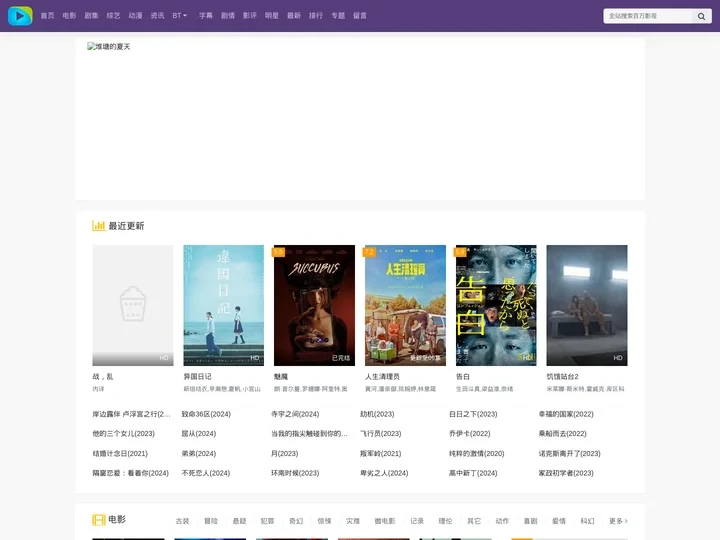Click the 魅魔 title under the poster
720x540 pixels.
(281, 377)
